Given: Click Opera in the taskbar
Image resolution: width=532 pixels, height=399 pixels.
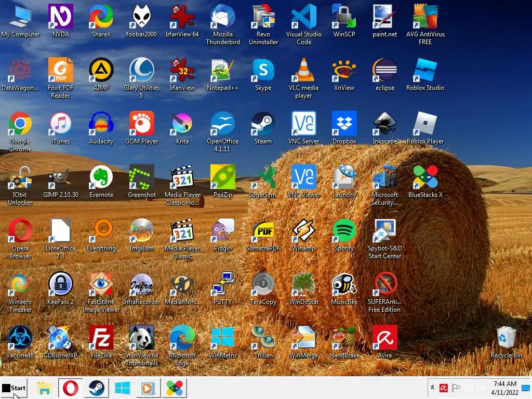Looking at the screenshot, I should click(70, 388).
